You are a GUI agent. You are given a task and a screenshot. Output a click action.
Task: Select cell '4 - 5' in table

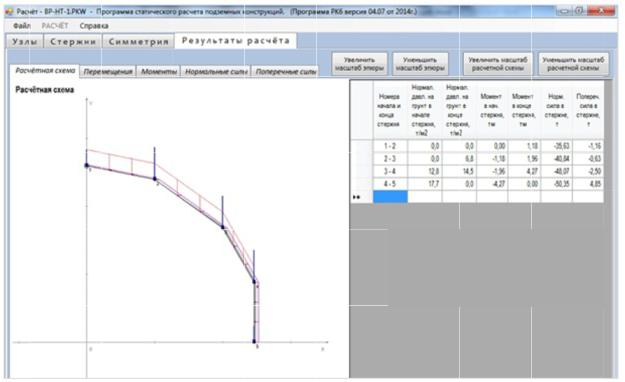390,184
